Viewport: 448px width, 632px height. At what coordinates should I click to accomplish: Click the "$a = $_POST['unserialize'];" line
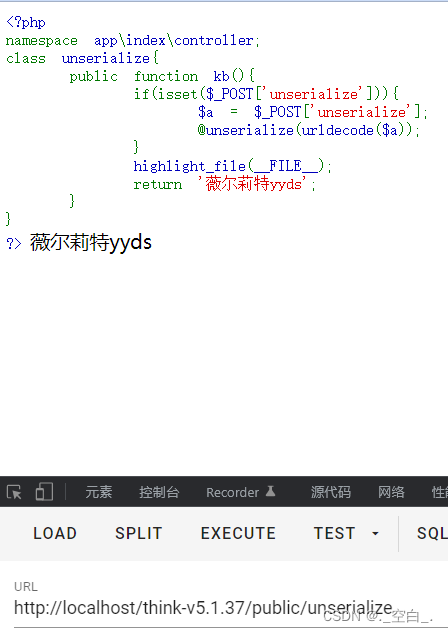tap(313, 112)
